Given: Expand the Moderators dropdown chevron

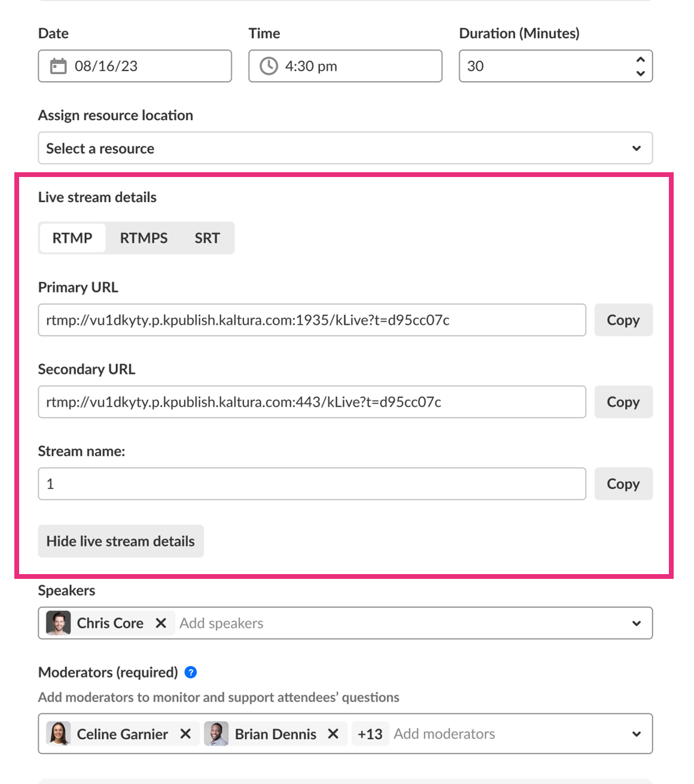Looking at the screenshot, I should pyautogui.click(x=636, y=734).
